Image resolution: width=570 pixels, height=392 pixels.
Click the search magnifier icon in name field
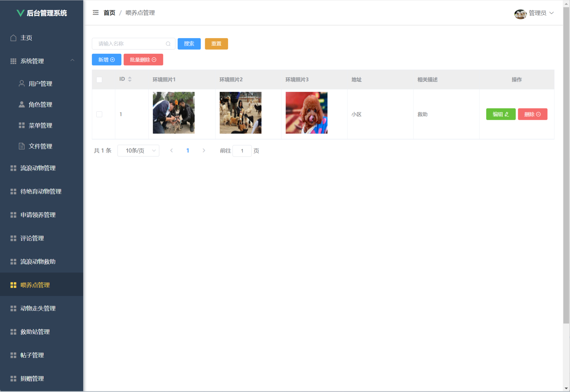point(168,44)
